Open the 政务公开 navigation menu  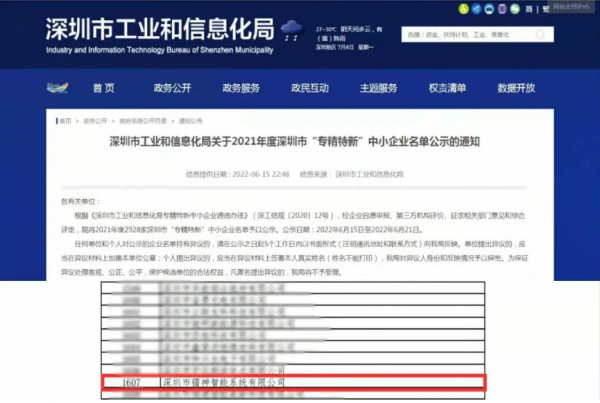(x=173, y=88)
